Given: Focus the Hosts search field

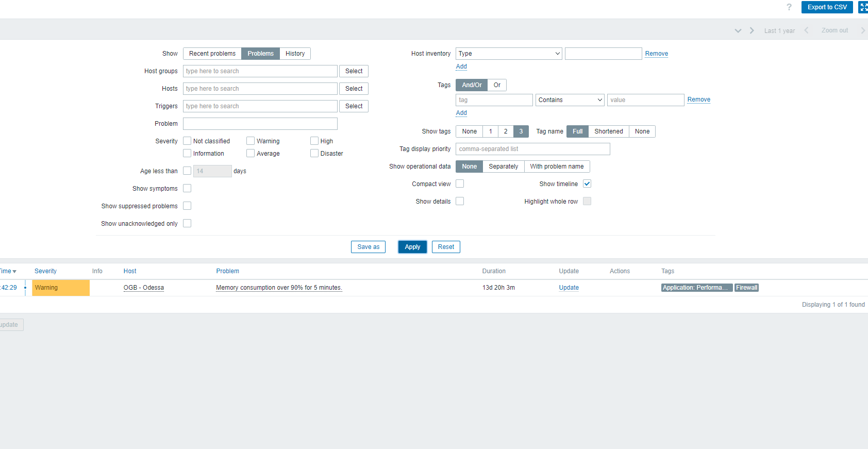Looking at the screenshot, I should point(260,89).
